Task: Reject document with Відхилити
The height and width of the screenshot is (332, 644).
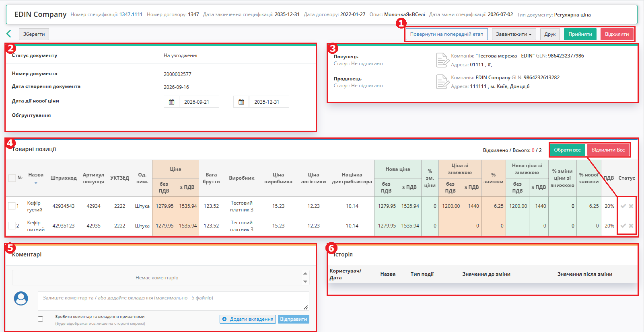Action: [617, 34]
